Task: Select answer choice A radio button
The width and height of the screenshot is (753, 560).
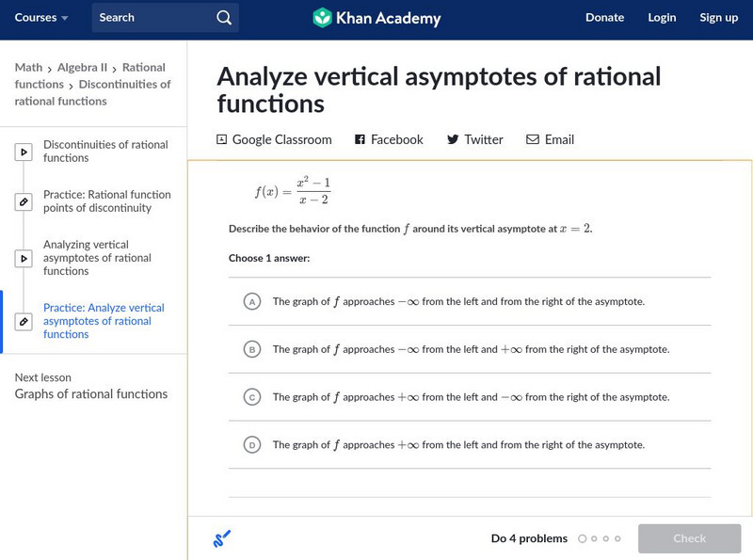Action: tap(252, 302)
